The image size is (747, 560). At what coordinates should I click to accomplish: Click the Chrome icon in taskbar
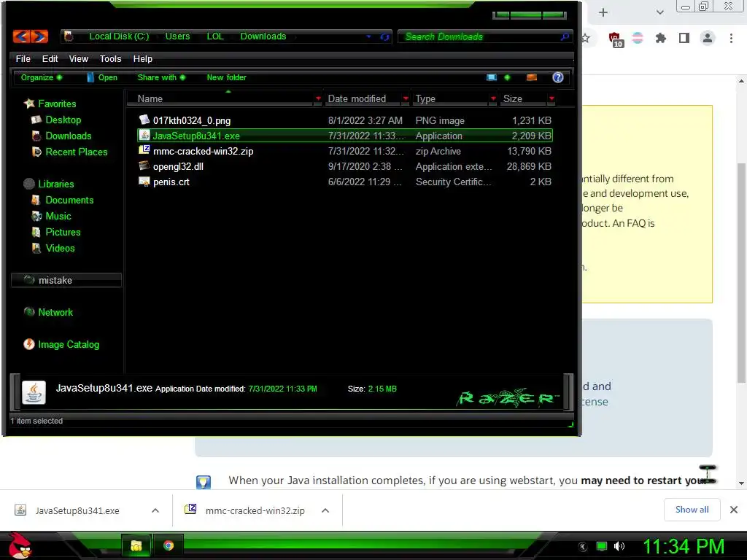[x=169, y=545]
